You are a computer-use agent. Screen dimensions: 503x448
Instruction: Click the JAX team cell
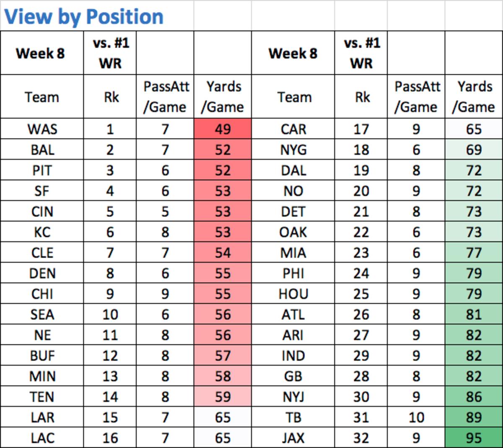coord(293,438)
